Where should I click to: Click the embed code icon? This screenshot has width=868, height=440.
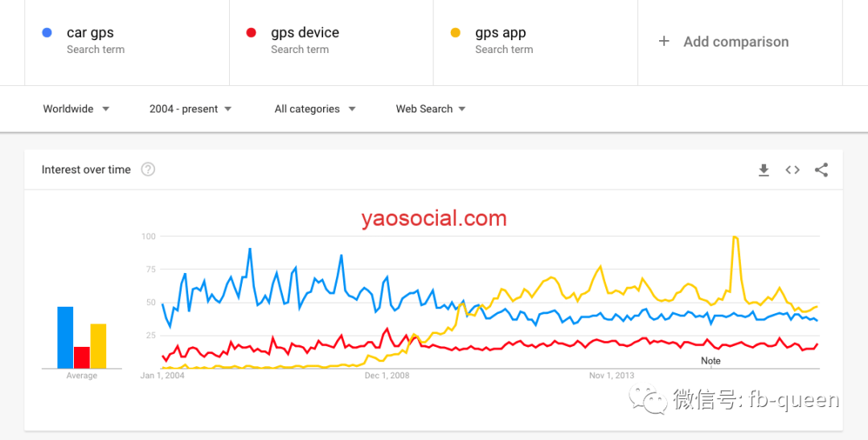[792, 169]
